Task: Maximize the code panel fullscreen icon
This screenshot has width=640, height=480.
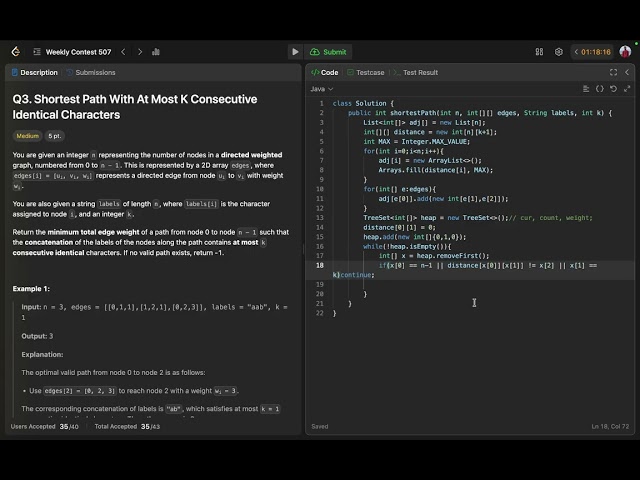Action: (613, 72)
